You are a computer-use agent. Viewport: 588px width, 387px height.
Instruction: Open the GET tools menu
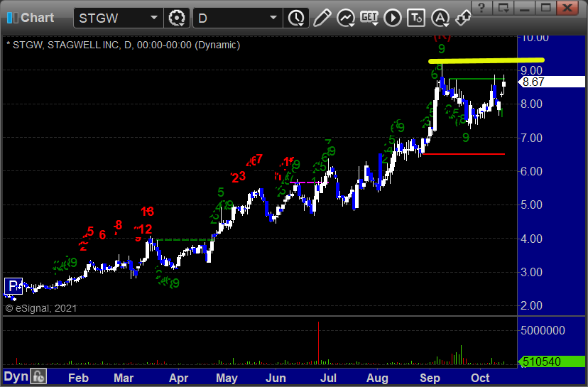369,18
